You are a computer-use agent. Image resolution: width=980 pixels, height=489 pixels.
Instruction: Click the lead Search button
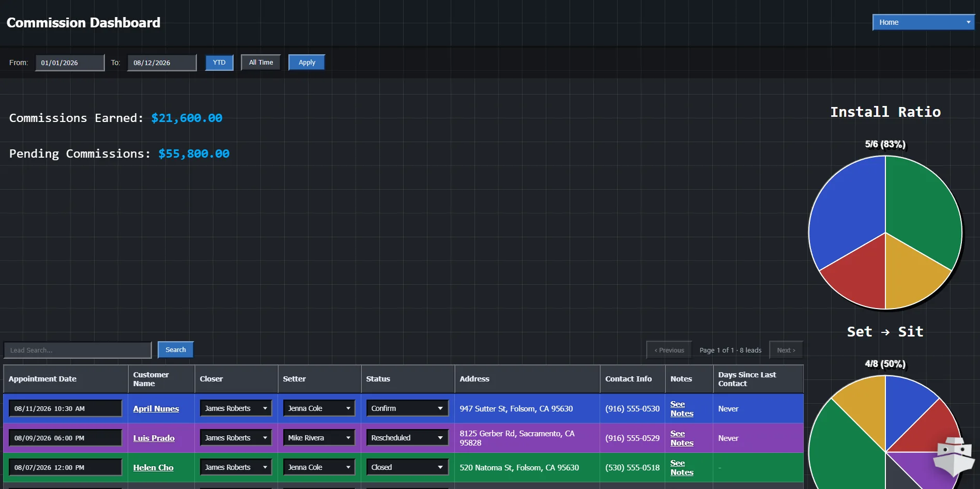tap(176, 350)
